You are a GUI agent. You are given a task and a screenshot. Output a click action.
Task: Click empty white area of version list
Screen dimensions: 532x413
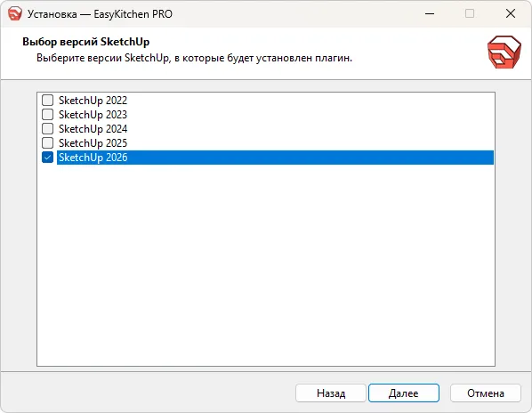(266, 264)
